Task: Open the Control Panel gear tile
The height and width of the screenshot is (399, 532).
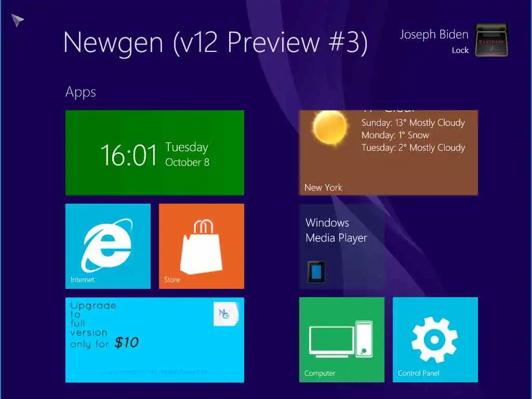Action: click(435, 340)
